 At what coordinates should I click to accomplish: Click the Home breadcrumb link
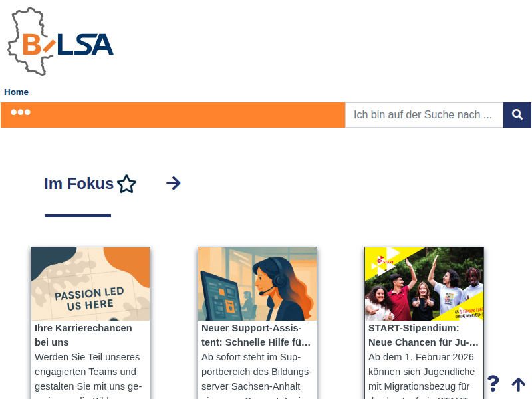coord(16,92)
